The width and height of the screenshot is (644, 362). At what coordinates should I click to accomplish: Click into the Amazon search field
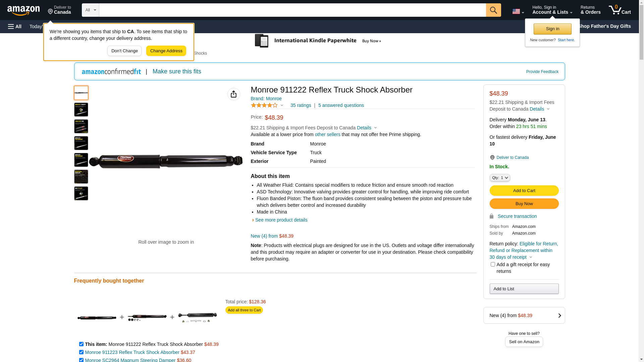(x=292, y=10)
